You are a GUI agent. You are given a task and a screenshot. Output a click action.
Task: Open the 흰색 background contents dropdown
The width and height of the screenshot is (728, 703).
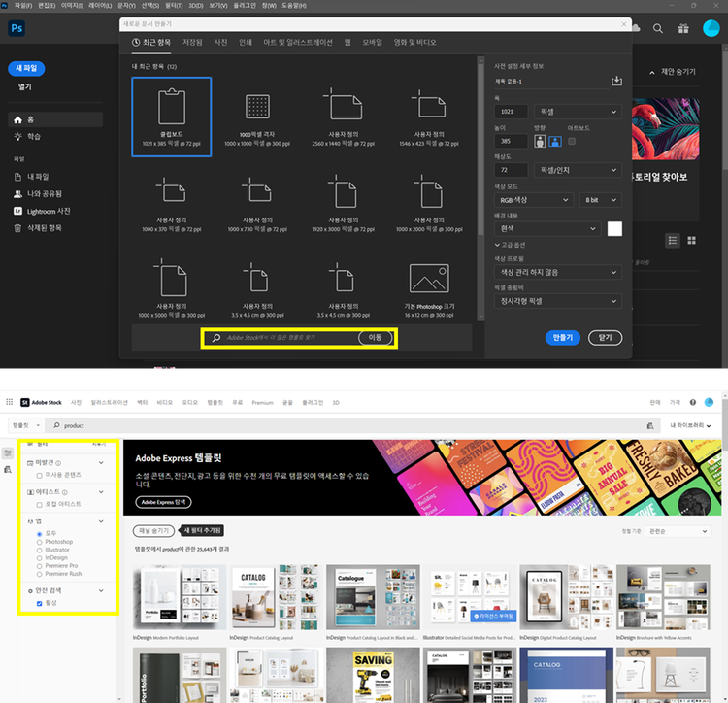click(547, 228)
